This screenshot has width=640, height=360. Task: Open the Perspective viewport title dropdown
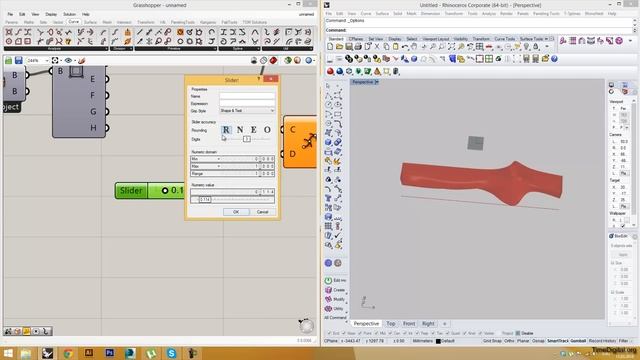[x=376, y=82]
